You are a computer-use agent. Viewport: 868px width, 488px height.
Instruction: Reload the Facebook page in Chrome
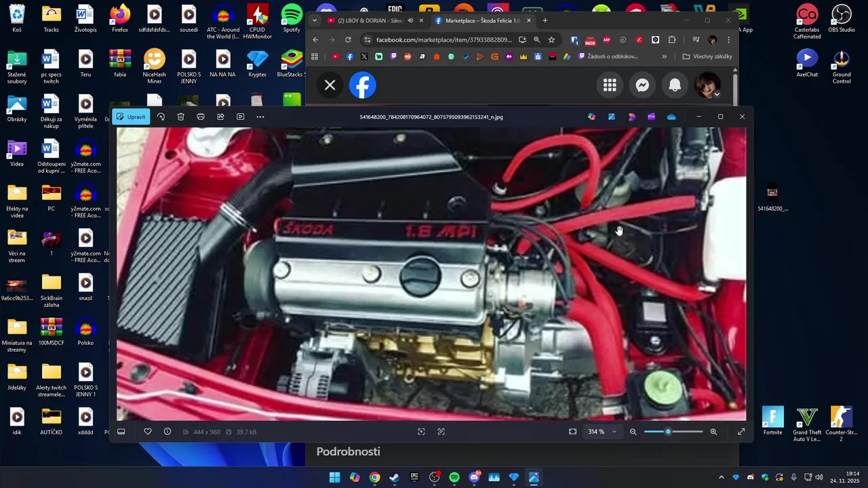[349, 39]
